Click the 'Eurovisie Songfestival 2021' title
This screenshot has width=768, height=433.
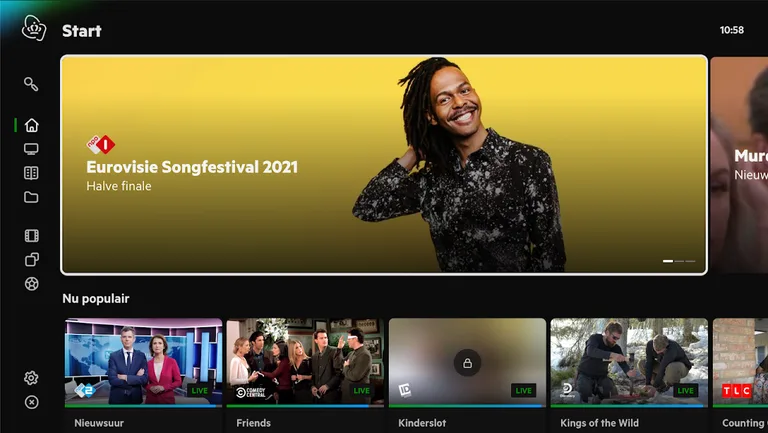[x=192, y=167]
